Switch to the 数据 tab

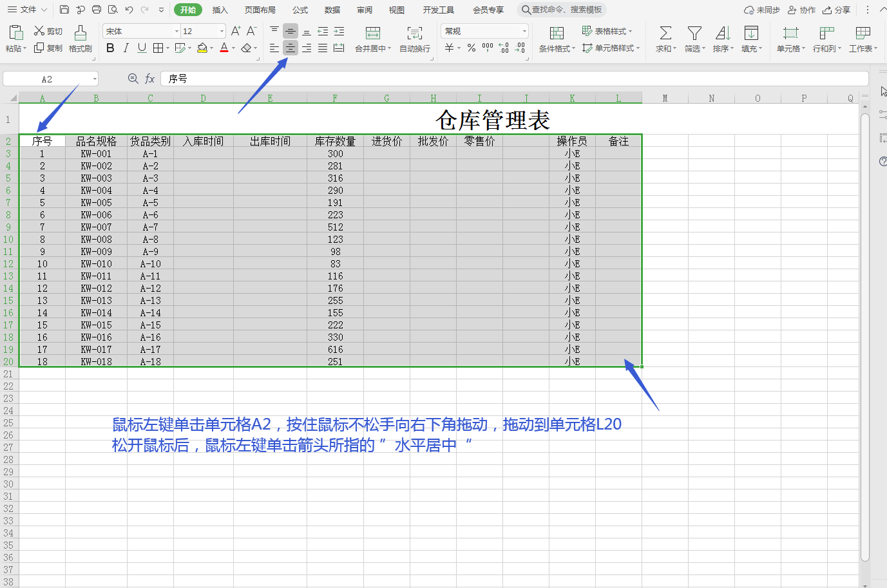tap(332, 10)
